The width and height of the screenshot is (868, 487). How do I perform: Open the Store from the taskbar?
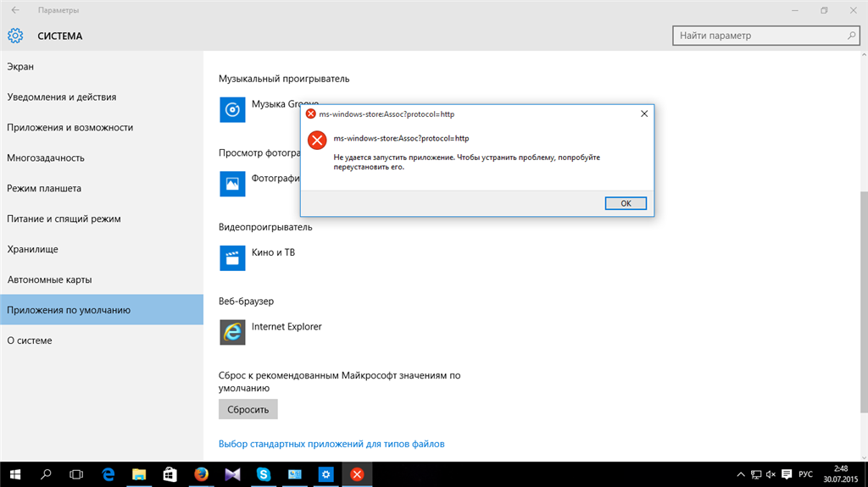170,474
